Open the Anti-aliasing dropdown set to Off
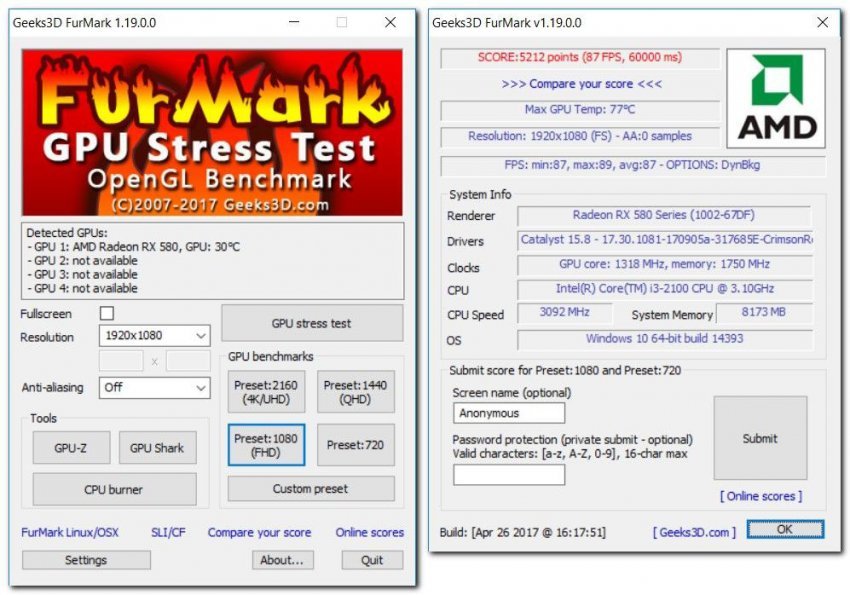Viewport: 850px width, 595px height. 154,388
